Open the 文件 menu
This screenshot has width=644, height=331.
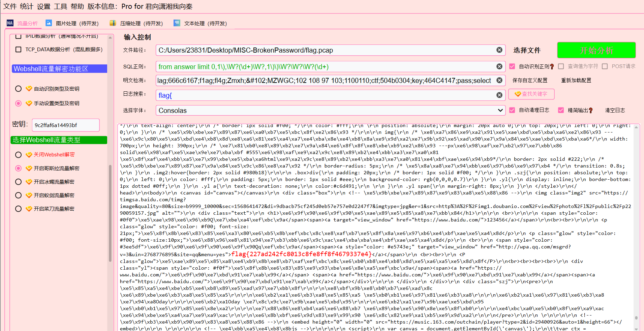pyautogui.click(x=10, y=6)
